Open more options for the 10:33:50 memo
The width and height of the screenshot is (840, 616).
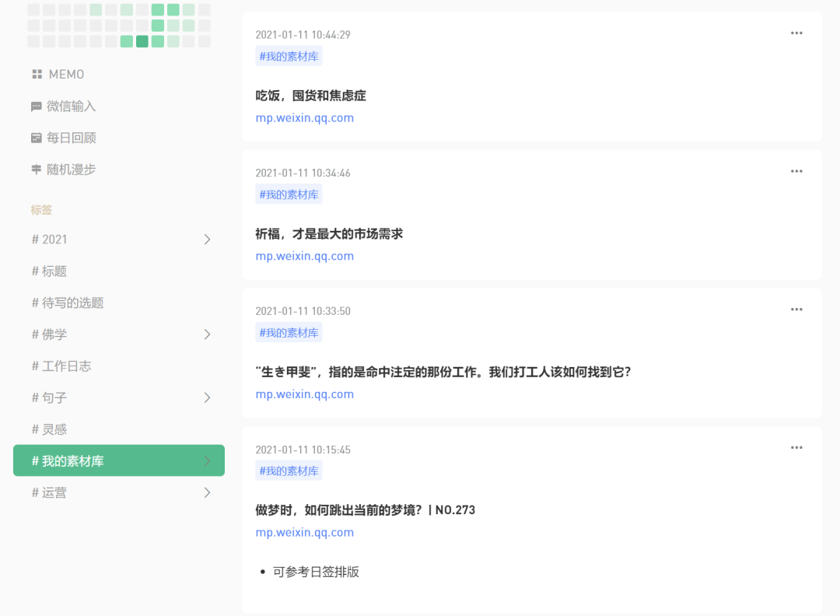click(x=796, y=310)
